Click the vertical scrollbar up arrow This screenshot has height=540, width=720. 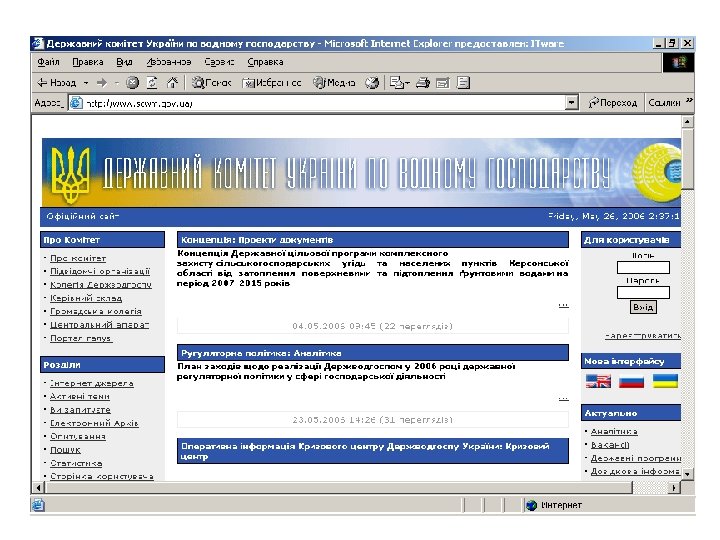[x=687, y=122]
